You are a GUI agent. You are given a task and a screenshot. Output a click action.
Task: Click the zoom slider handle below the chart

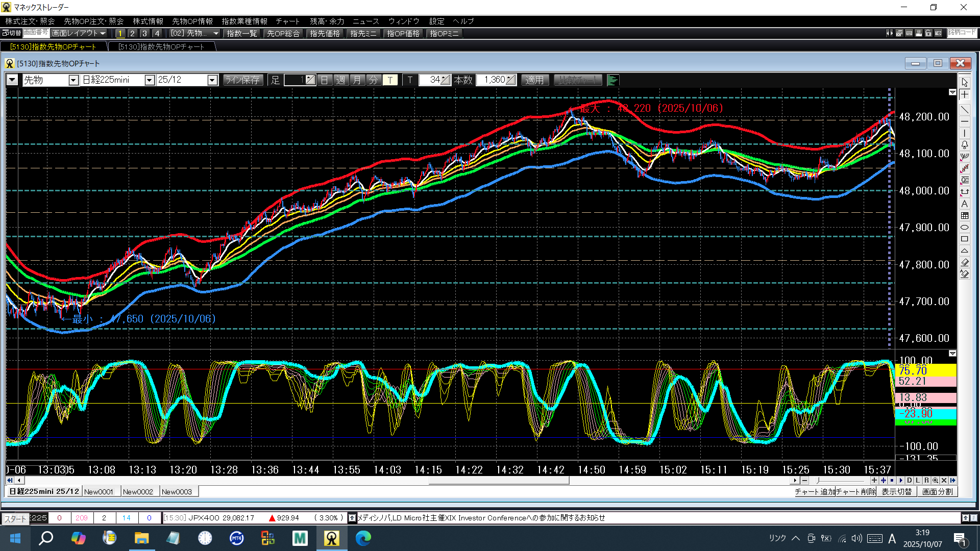click(818, 481)
